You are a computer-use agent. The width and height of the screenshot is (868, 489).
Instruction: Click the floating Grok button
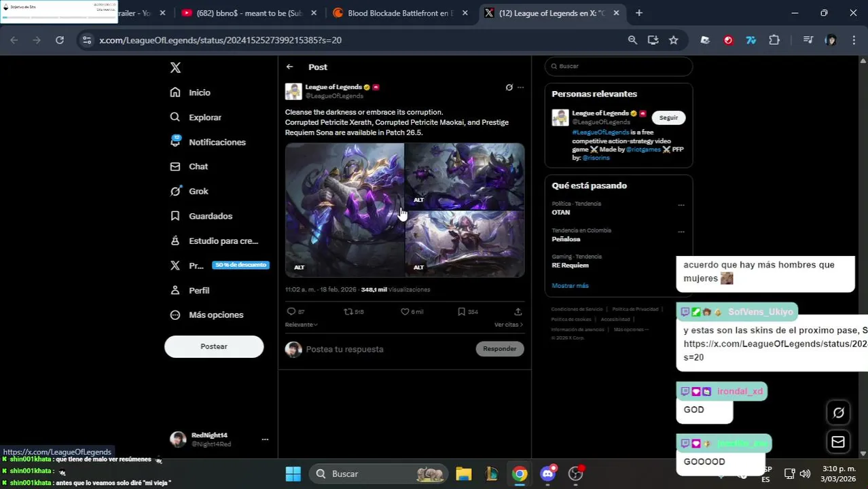(838, 412)
